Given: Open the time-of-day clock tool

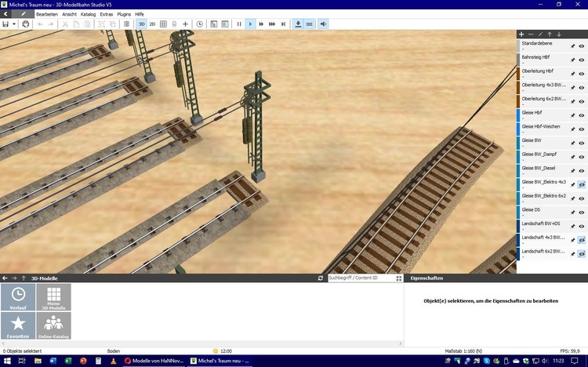Looking at the screenshot, I should (199, 24).
